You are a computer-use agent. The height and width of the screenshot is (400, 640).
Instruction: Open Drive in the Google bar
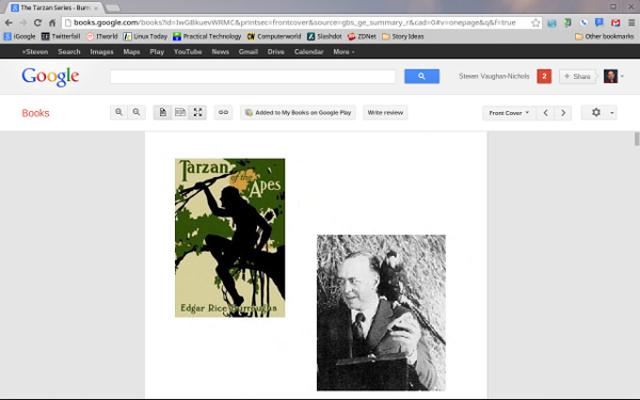tap(276, 52)
